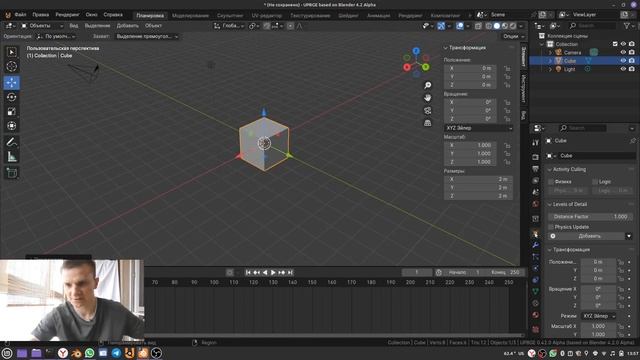Activate the Transform tool
Screen dimensions: 640x360
point(11,126)
